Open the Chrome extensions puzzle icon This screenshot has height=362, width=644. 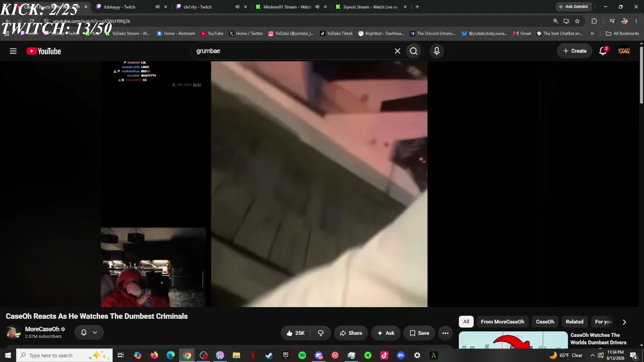(x=594, y=21)
